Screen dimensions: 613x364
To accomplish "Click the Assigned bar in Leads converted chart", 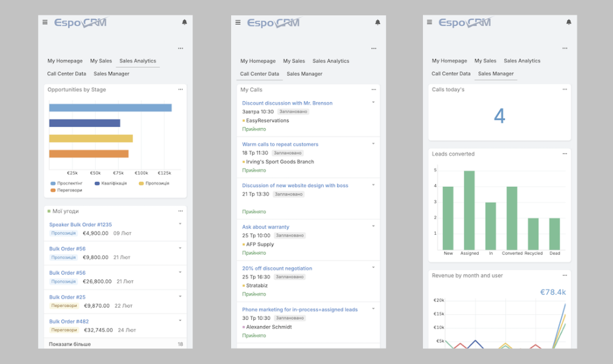I will pos(469,210).
